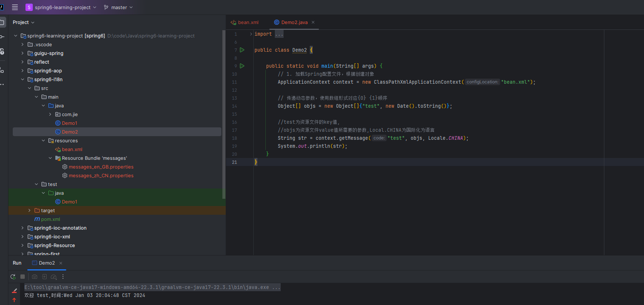Click the Run tool window label
Viewport: 644px width, 305px height.
tap(17, 263)
